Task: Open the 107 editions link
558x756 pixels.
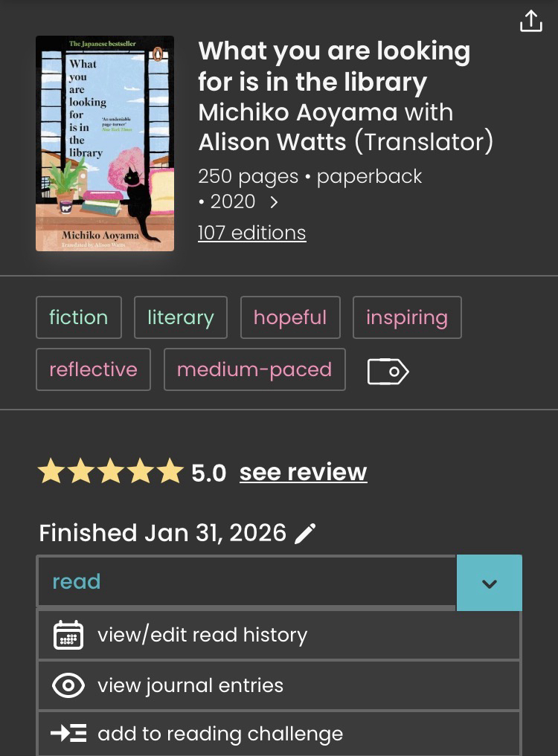Action: pos(251,233)
